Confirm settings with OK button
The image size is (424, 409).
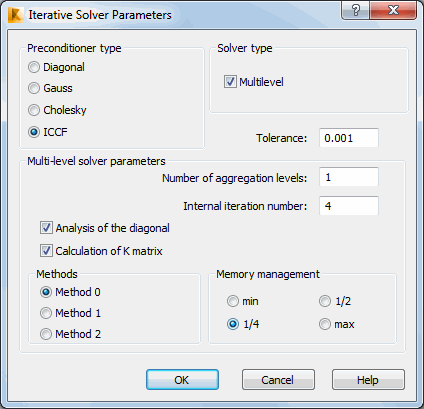tap(182, 379)
